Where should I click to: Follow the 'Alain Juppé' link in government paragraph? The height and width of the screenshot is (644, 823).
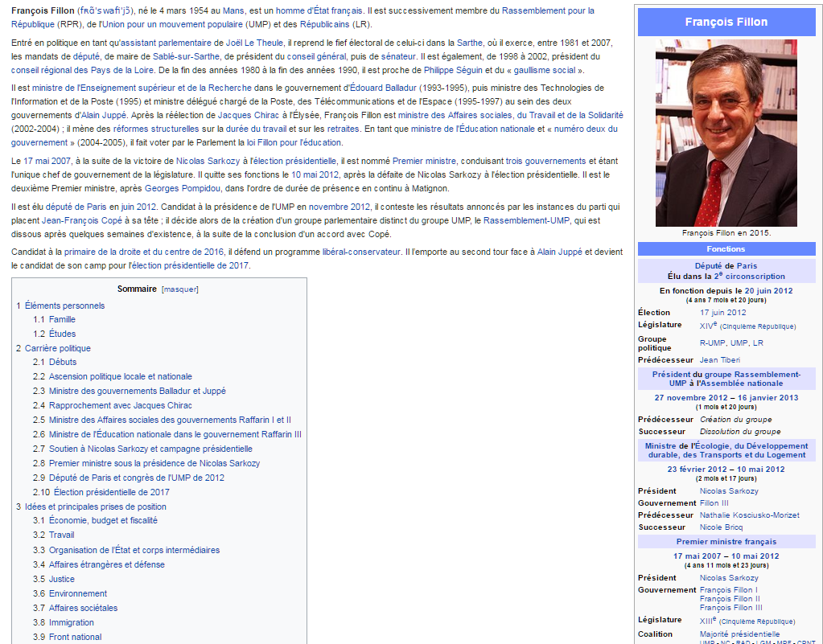[x=104, y=116]
